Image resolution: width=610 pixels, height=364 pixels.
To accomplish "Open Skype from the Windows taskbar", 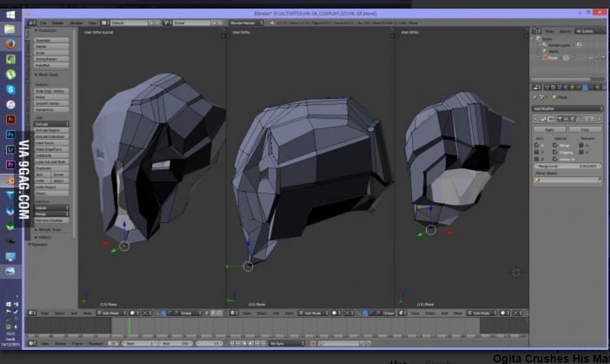I will click(x=10, y=89).
